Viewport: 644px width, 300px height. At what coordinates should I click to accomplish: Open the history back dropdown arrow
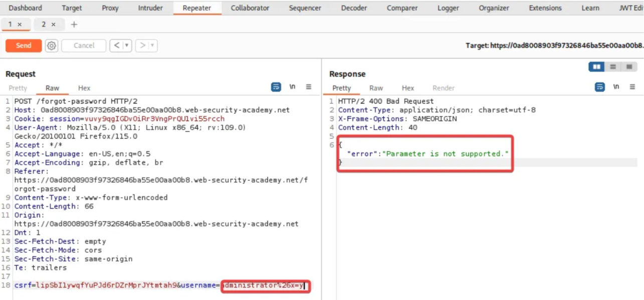click(127, 46)
